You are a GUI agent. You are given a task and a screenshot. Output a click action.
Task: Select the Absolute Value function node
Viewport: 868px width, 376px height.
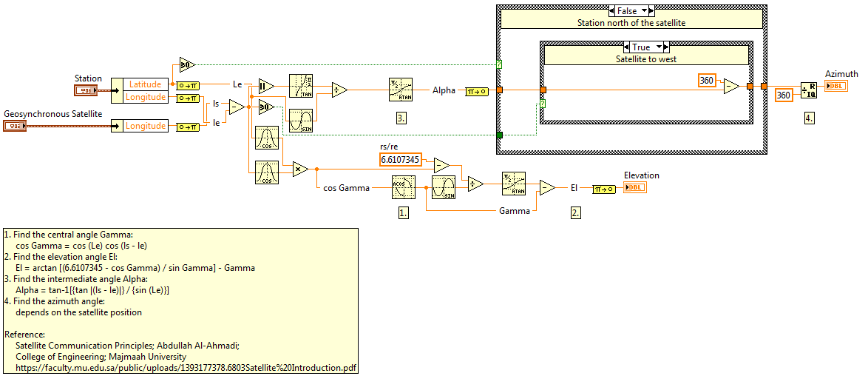click(x=266, y=87)
